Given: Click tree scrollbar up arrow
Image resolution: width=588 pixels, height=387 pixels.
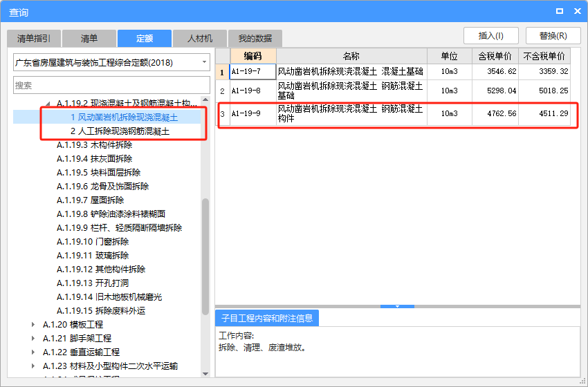Looking at the screenshot, I should click(205, 100).
